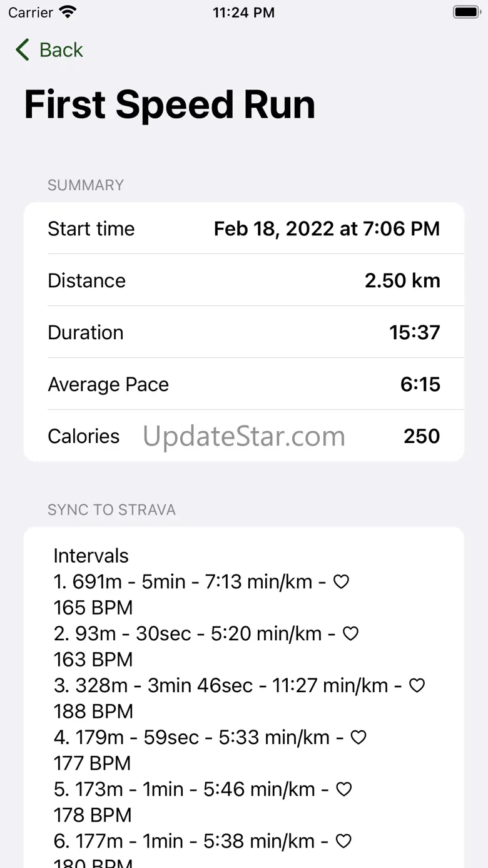
Task: Click the heart icon on interval 6
Action: [x=343, y=841]
